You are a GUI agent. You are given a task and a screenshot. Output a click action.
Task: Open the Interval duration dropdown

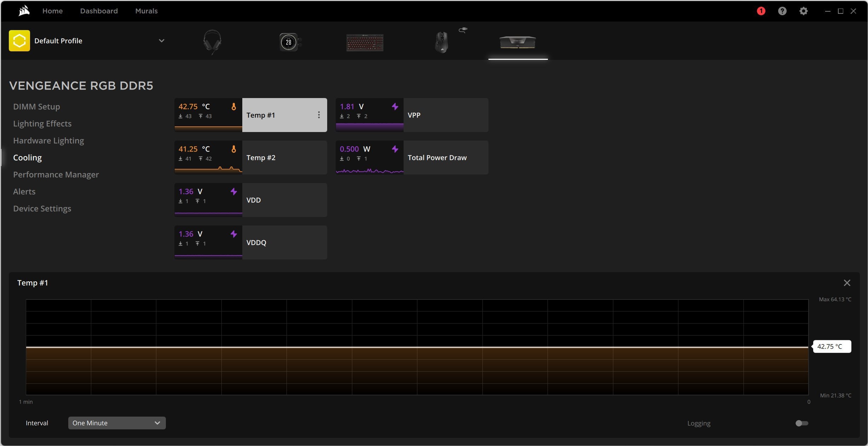pyautogui.click(x=115, y=423)
